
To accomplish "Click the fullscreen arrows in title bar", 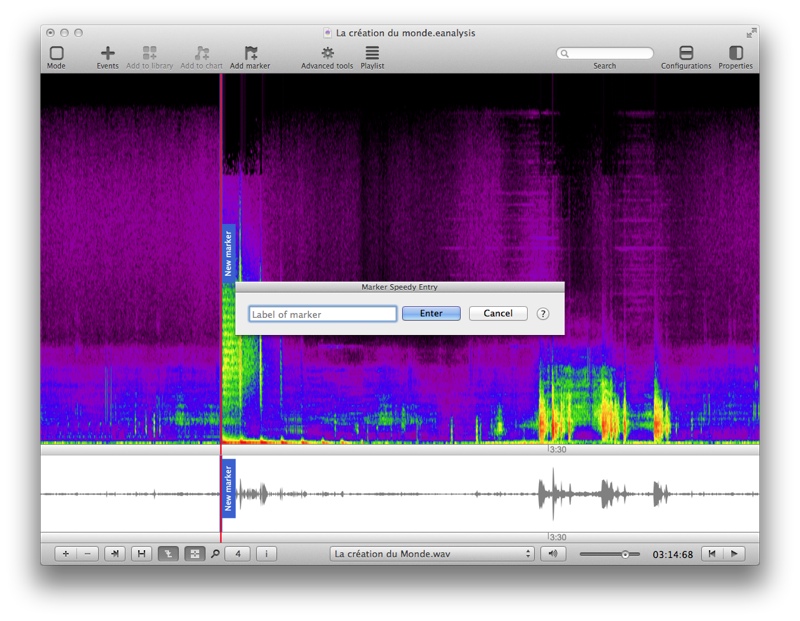I will pyautogui.click(x=751, y=33).
